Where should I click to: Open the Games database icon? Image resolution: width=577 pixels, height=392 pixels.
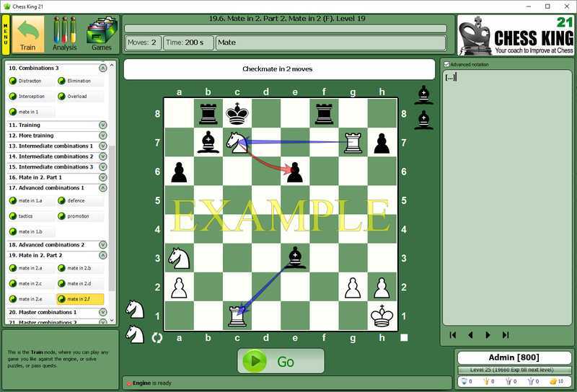[x=101, y=34]
